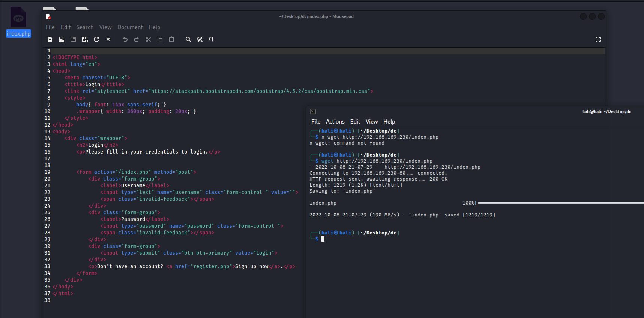Viewport: 644px width, 318px height.
Task: Click the meta charset line 5
Action: pyautogui.click(x=97, y=78)
